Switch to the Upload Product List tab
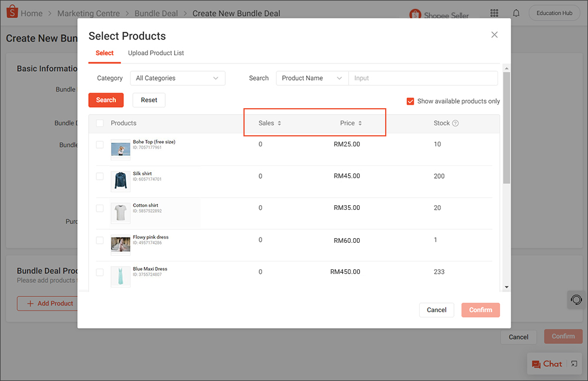This screenshot has width=588, height=381. [x=155, y=52]
